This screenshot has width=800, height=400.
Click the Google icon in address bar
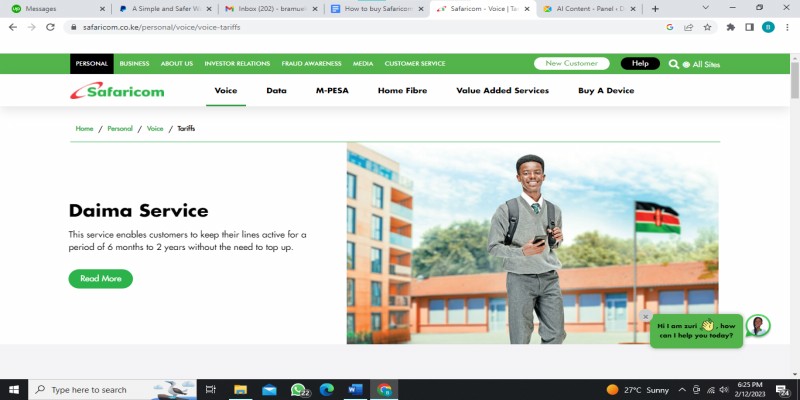pyautogui.click(x=670, y=27)
